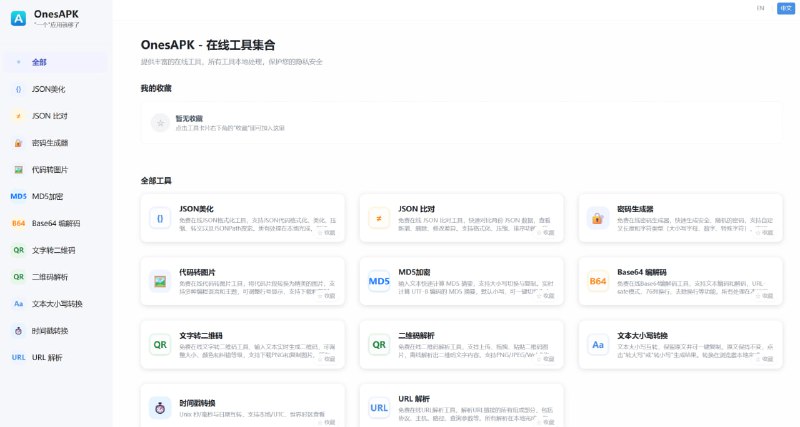Click the QR icon beside 二维码解析 in sidebar
The image size is (800, 427).
pos(18,277)
